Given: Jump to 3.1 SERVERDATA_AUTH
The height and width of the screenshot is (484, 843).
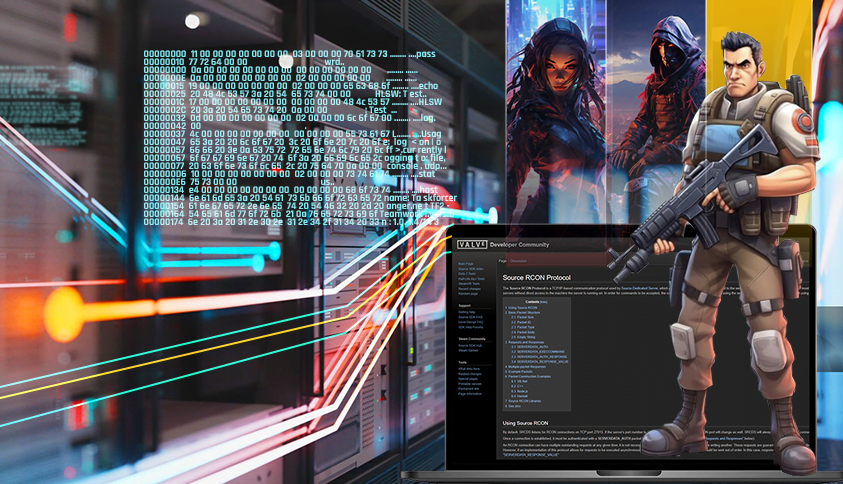Looking at the screenshot, I should coord(530,347).
